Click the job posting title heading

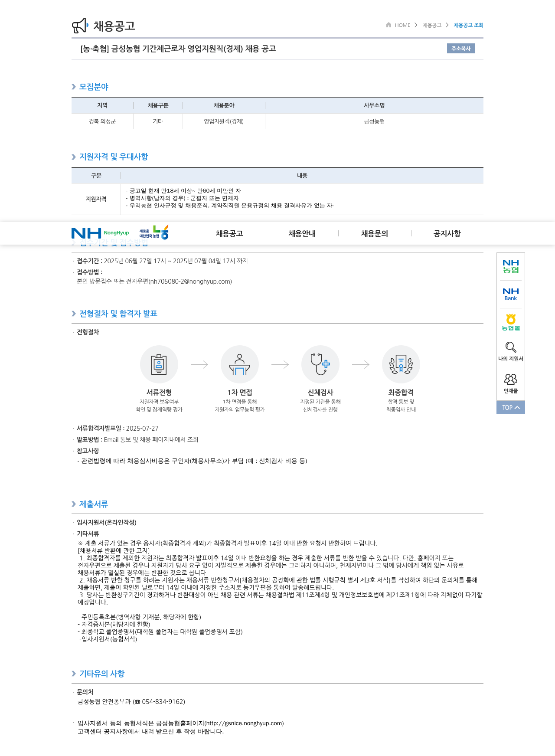point(178,49)
